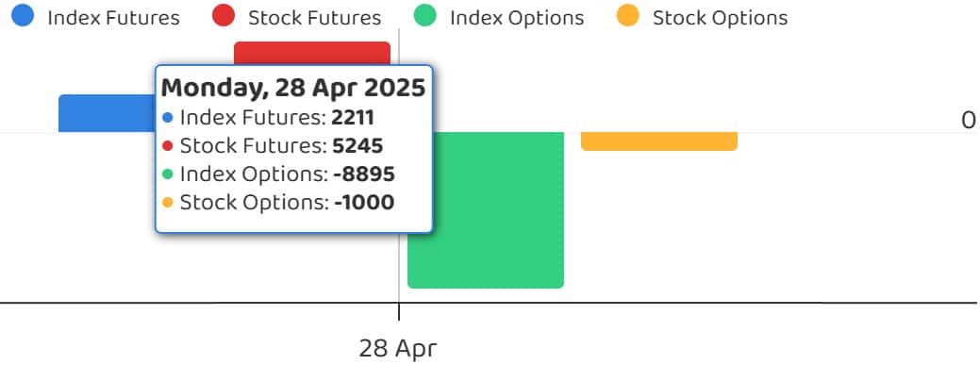Click the blue Index Futures legend circle
This screenshot has height=365, width=980.
click(x=23, y=16)
